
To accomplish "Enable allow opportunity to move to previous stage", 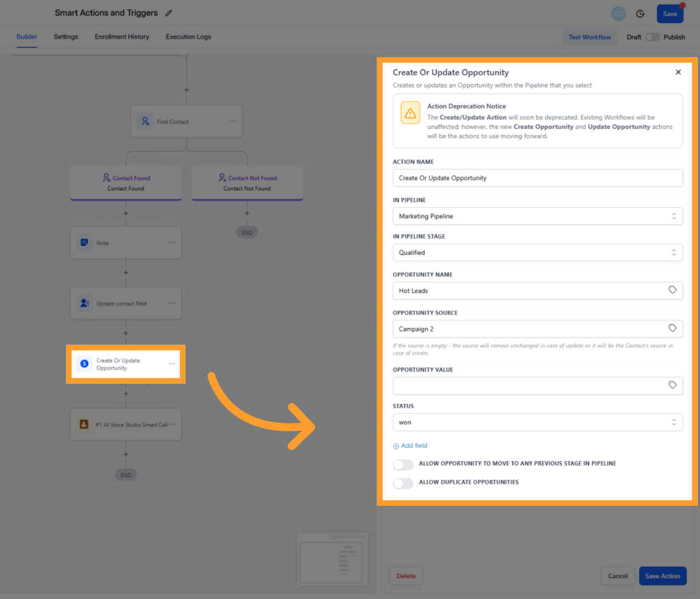I will coord(403,465).
